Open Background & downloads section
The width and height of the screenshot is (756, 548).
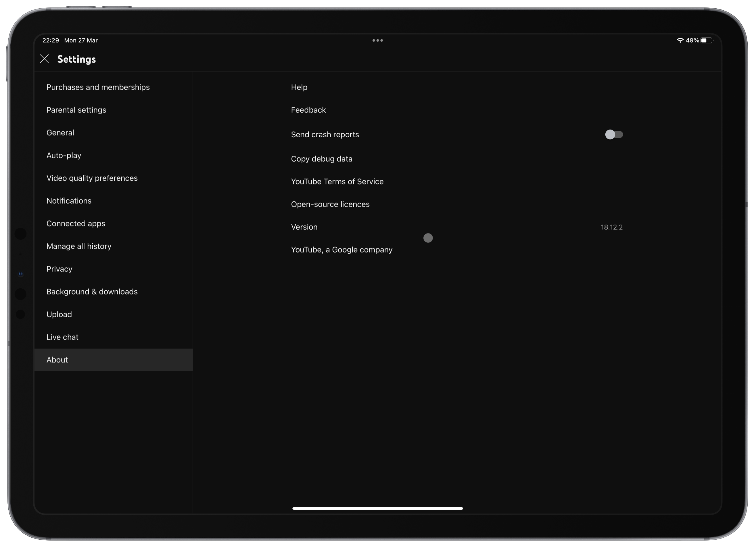92,292
